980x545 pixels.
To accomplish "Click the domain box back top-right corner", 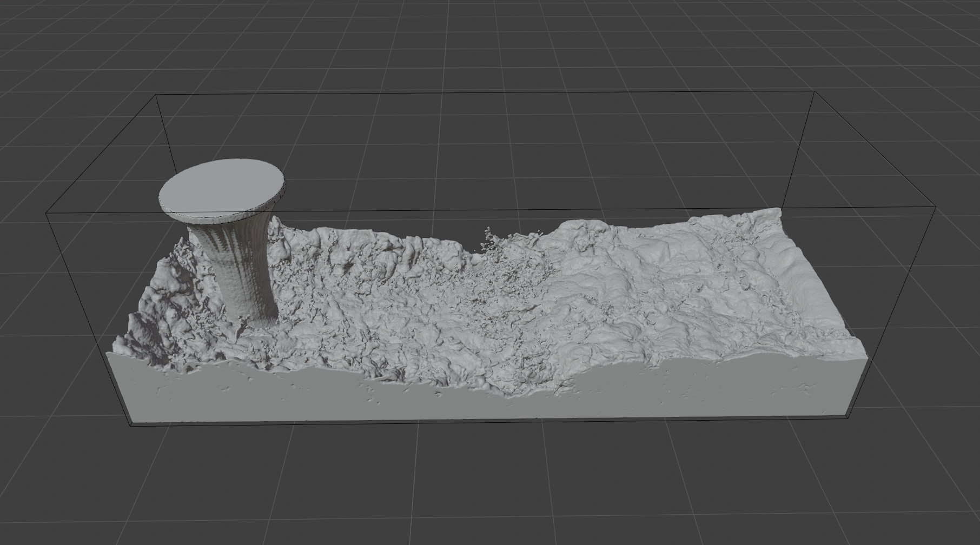I will tap(815, 92).
